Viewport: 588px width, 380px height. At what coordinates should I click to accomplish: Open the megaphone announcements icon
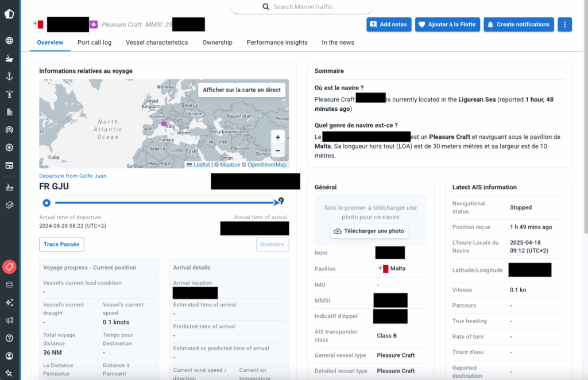[9, 320]
